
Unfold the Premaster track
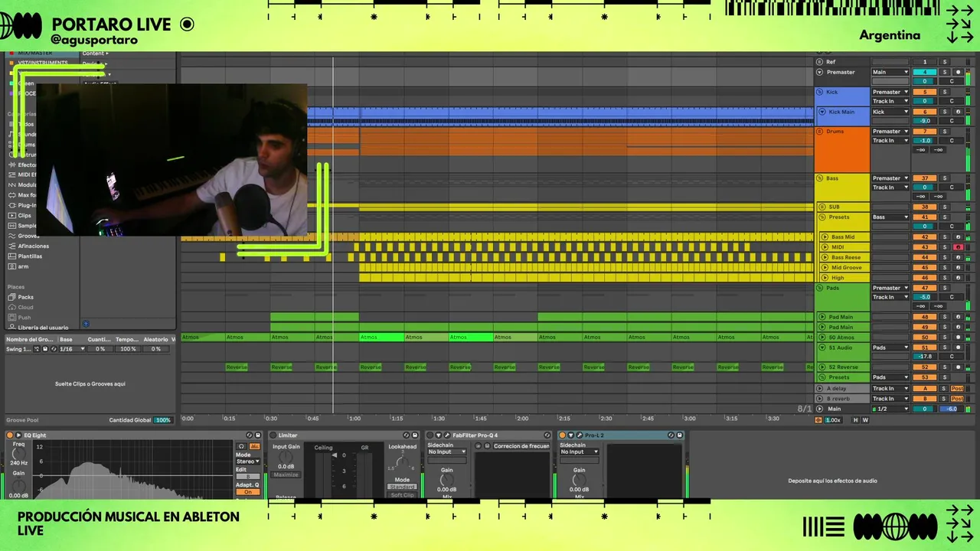coord(820,72)
